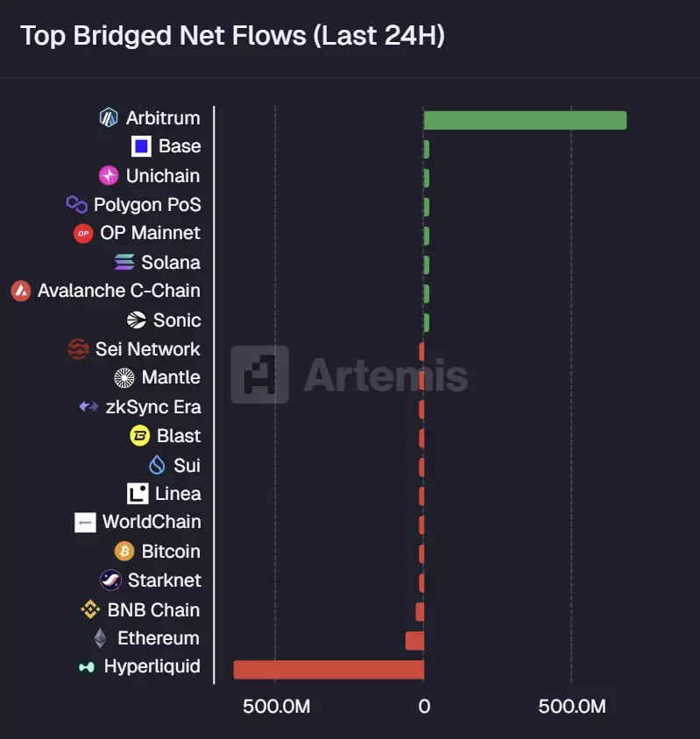The image size is (700, 739).
Task: Click the Avalanche C-Chain red icon
Action: coord(21,291)
